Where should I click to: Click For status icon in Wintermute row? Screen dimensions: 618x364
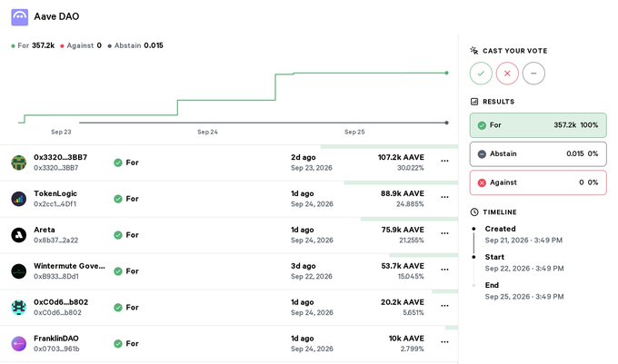(118, 271)
